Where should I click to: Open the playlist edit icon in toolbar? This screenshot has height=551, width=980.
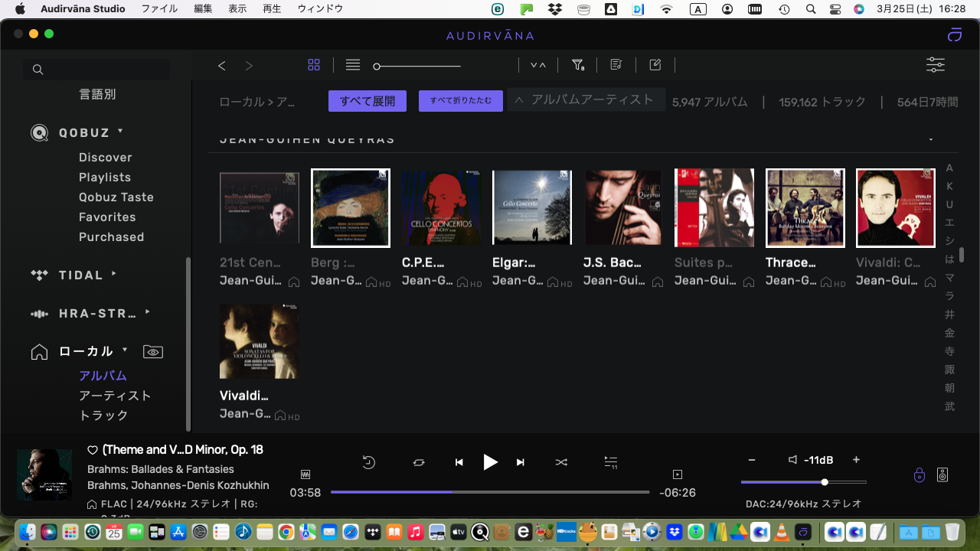[616, 65]
